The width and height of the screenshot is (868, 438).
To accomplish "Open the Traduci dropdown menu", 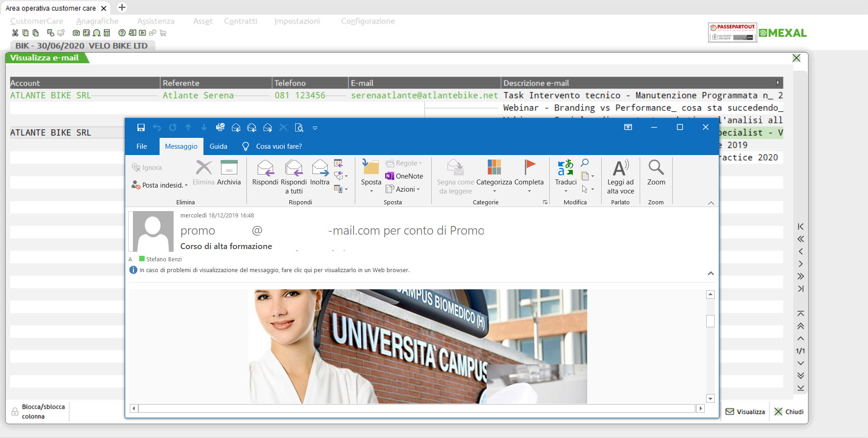I will pos(566,191).
